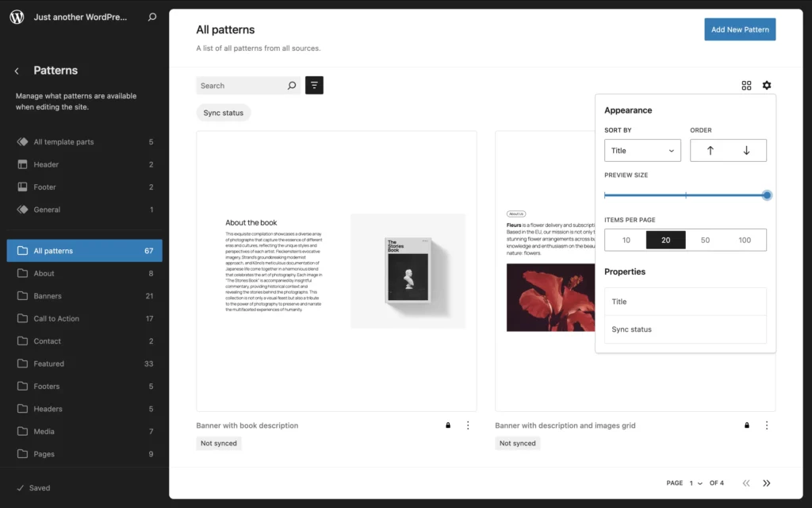The width and height of the screenshot is (812, 508).
Task: Click the Footer template part icon
Action: [x=22, y=187]
